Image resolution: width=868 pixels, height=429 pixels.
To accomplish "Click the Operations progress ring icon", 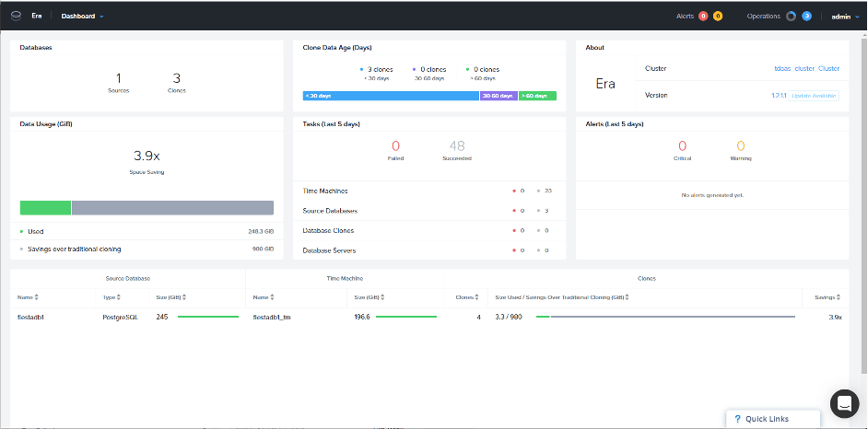I will click(791, 17).
